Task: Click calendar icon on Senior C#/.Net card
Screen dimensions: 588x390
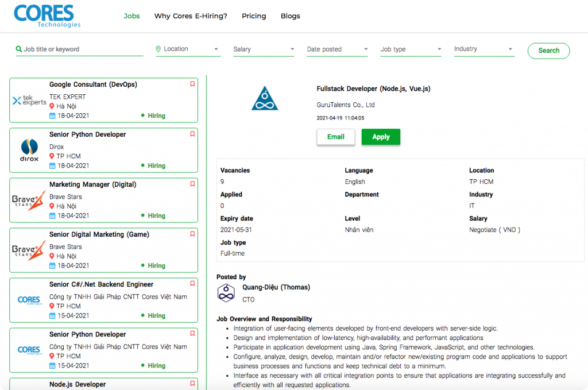Action: click(52, 316)
